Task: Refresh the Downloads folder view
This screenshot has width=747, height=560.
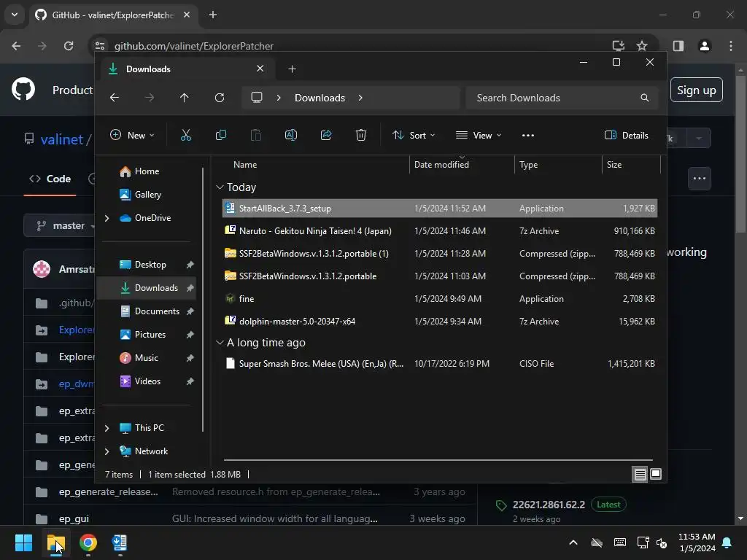Action: click(219, 98)
